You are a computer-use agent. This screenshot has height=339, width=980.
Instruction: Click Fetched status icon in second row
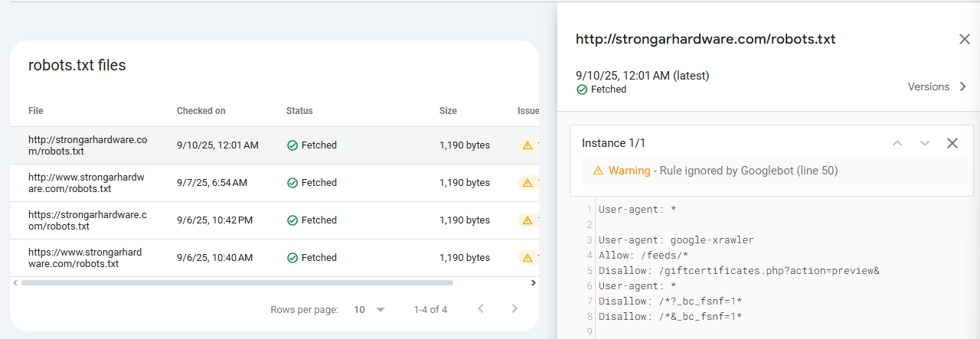[x=292, y=183]
